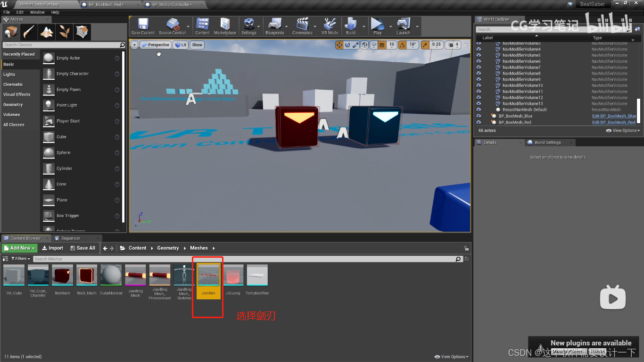
Task: Open the Settings toolbar button
Action: [248, 26]
